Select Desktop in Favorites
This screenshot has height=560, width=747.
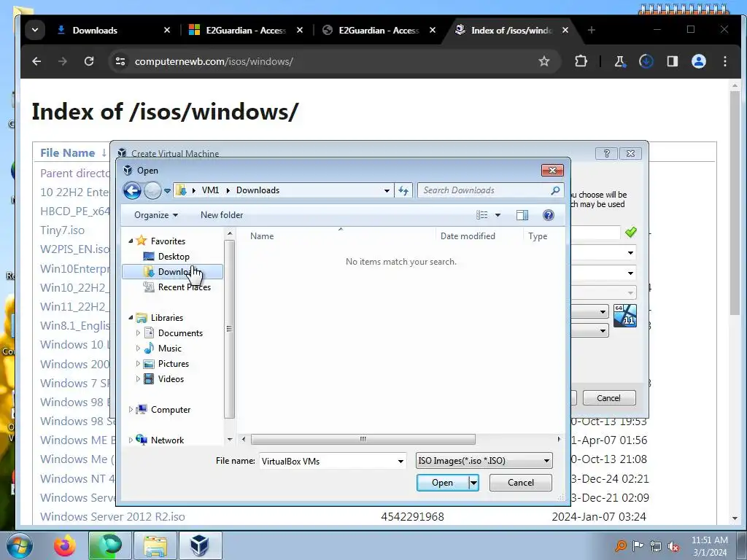173,257
